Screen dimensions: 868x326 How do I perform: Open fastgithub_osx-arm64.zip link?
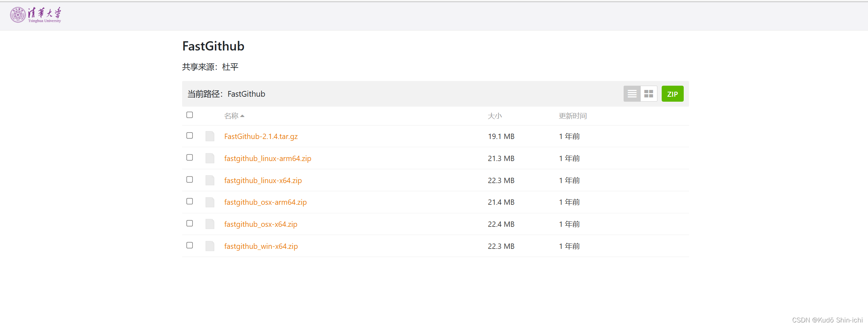tap(265, 202)
